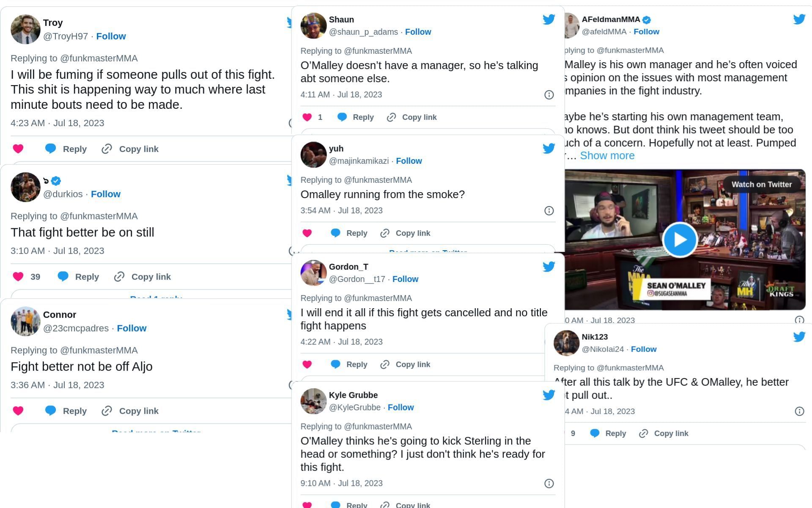Toggle like on Troy's tweet
This screenshot has width=812, height=508.
pyautogui.click(x=18, y=149)
